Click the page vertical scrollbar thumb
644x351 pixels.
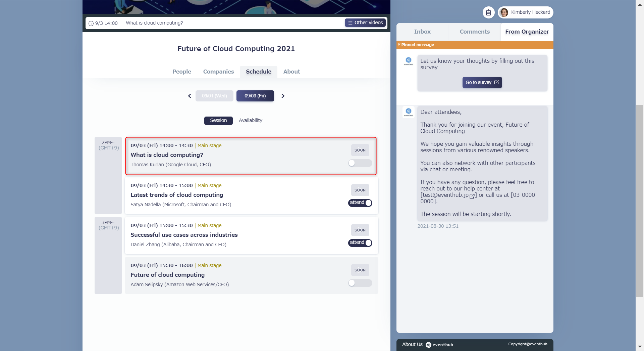click(x=640, y=201)
